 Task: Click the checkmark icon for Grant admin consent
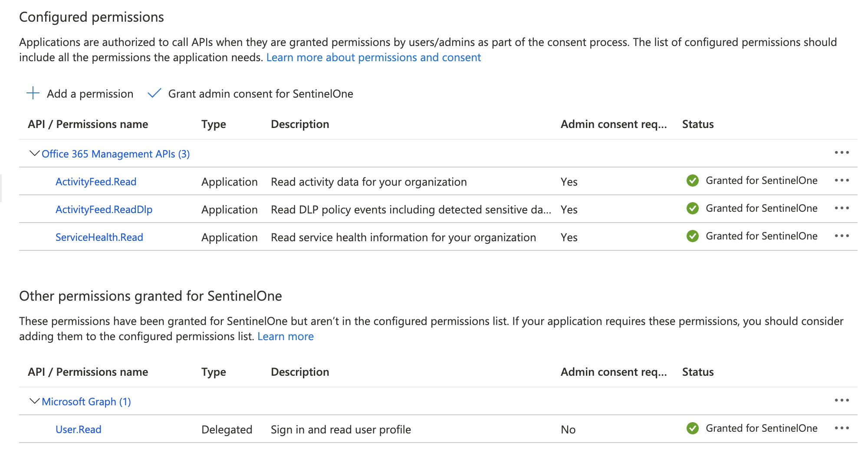pyautogui.click(x=154, y=93)
